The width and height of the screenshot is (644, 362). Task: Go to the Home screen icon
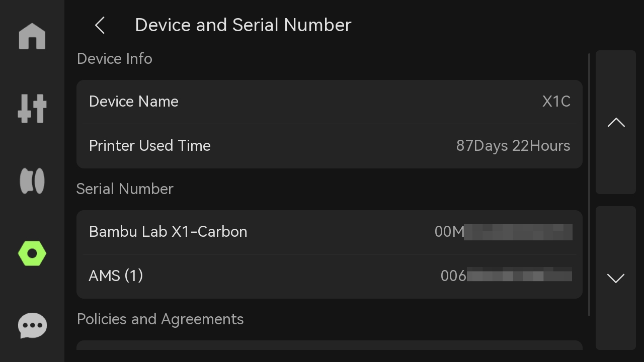point(32,36)
